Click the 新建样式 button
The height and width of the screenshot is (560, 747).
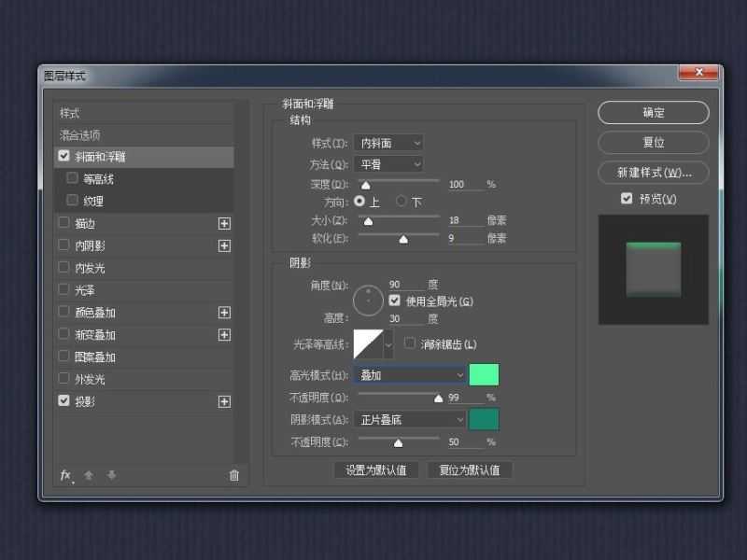[x=653, y=173]
